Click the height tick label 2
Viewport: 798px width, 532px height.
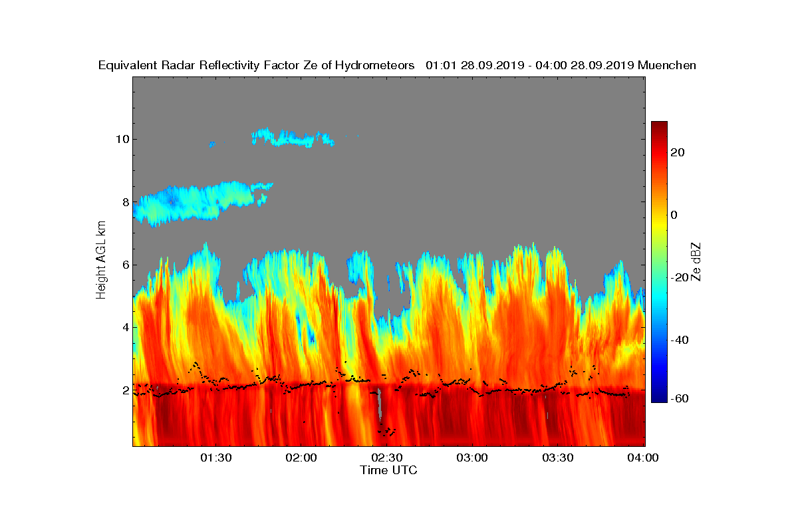coord(124,390)
